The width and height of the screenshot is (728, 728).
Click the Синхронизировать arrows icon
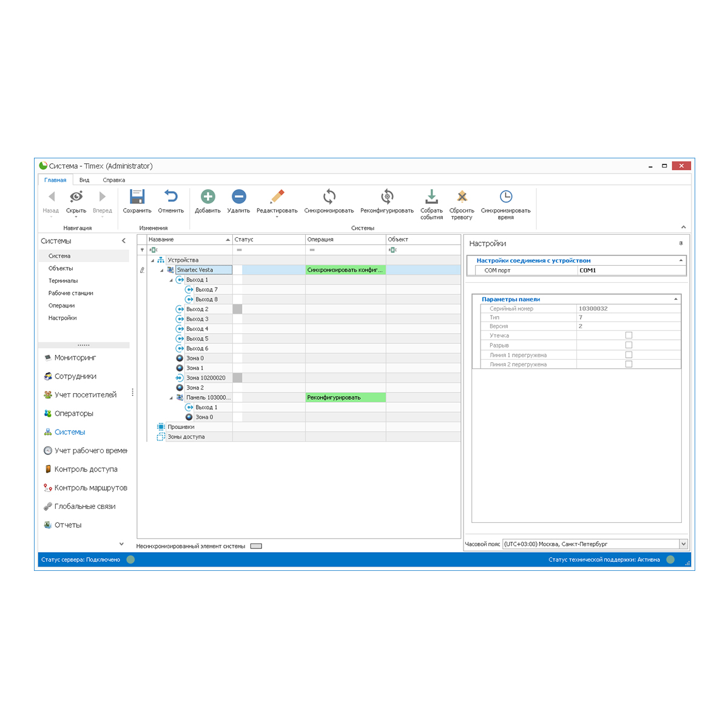[329, 196]
